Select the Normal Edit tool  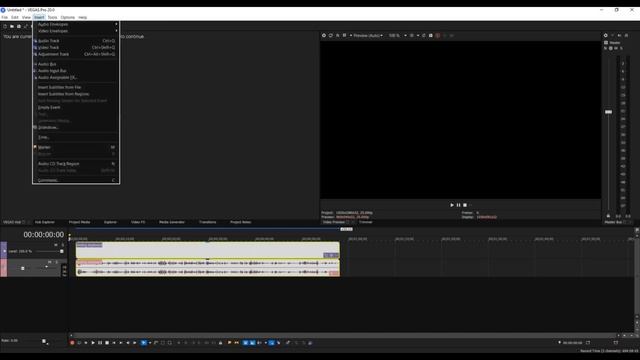143,343
